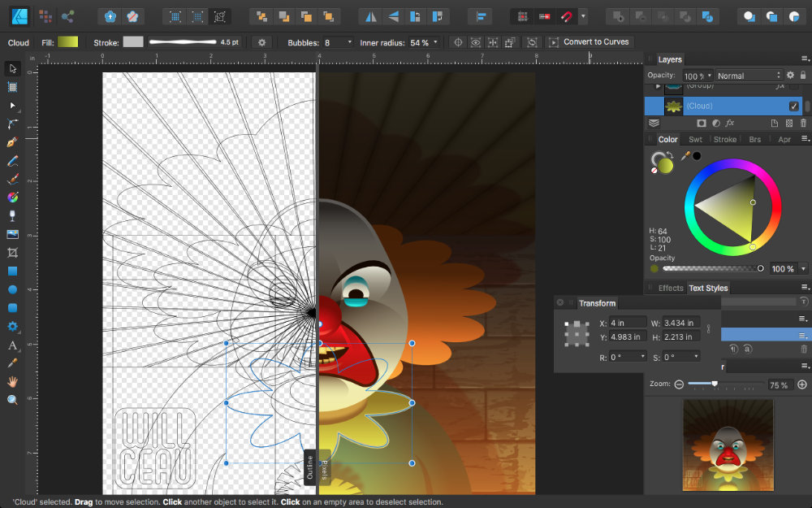Choose the Artistic Text tool

click(x=12, y=345)
